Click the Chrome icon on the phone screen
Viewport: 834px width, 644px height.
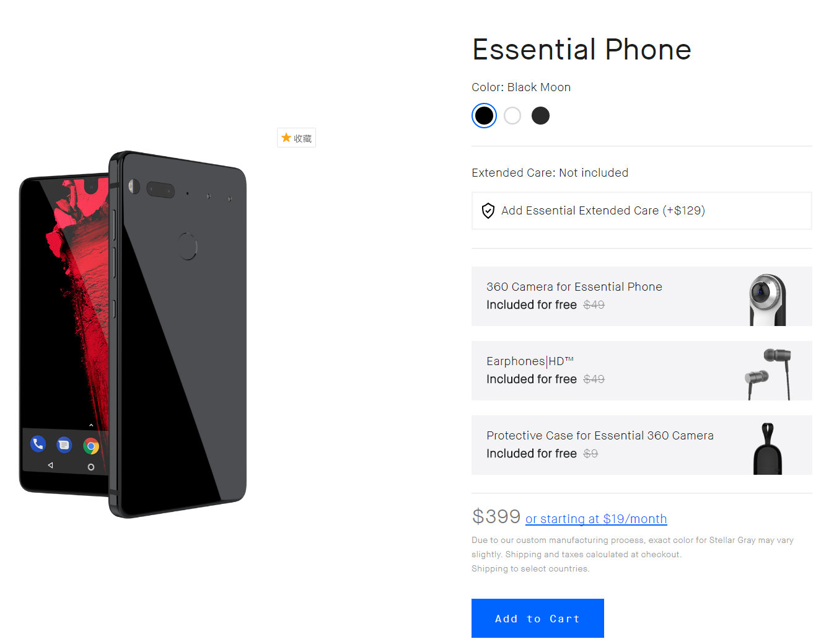coord(91,446)
